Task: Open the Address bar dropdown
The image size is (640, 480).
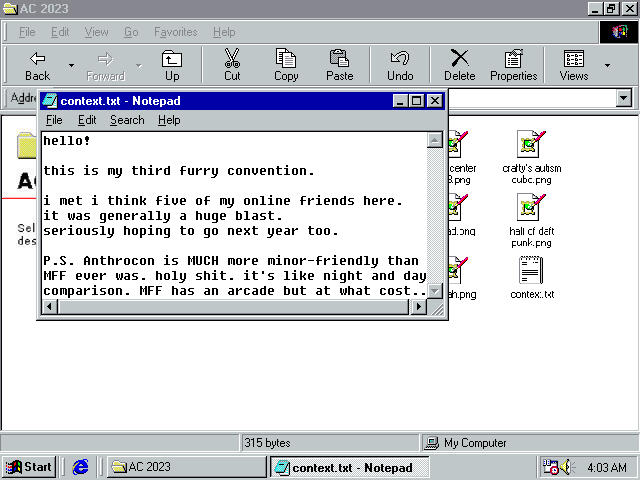Action: pyautogui.click(x=624, y=98)
